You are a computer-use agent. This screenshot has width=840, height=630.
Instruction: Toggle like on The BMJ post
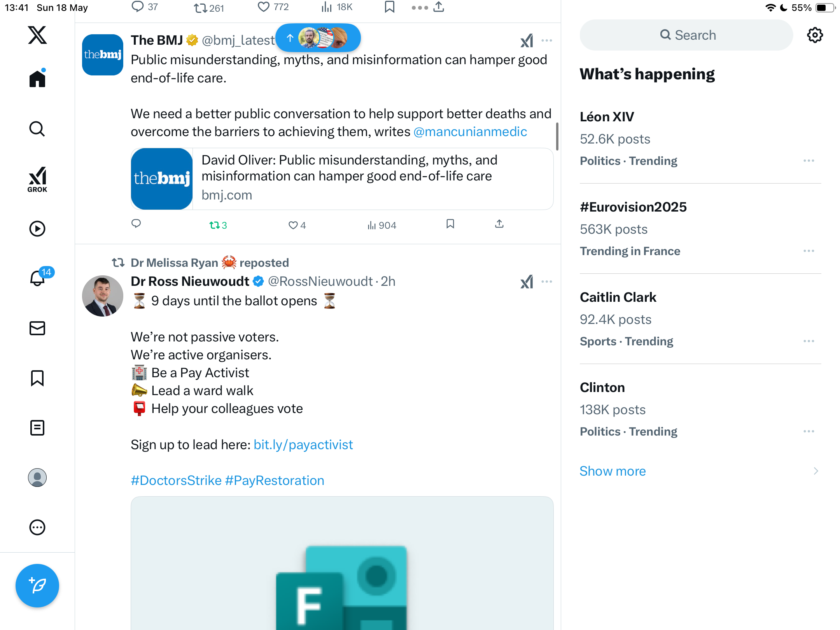tap(297, 225)
